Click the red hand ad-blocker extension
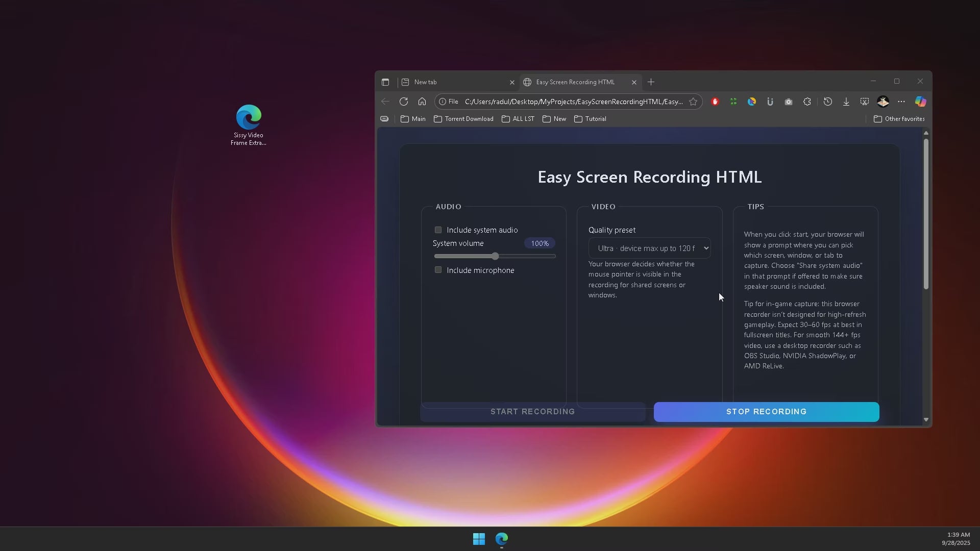This screenshot has height=551, width=980. (715, 102)
